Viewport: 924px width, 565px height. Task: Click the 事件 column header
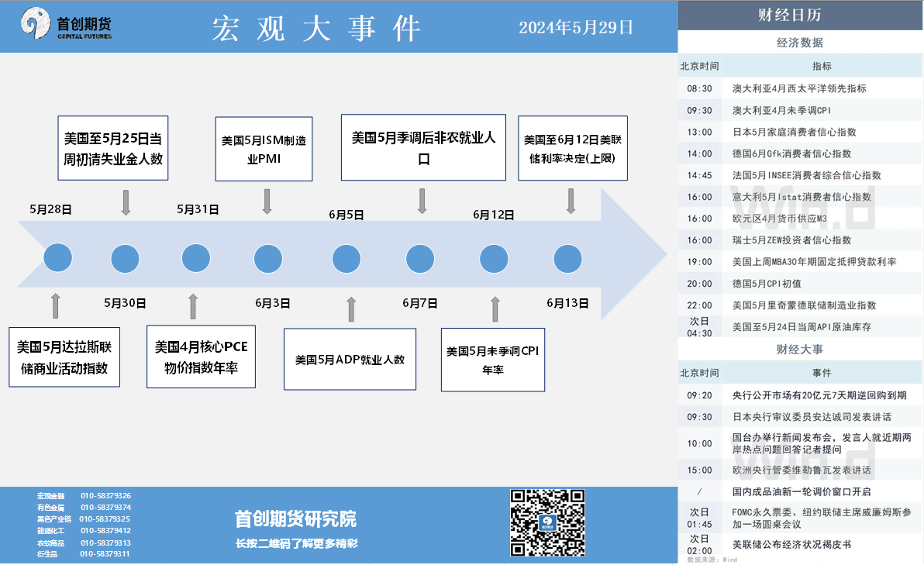click(822, 373)
